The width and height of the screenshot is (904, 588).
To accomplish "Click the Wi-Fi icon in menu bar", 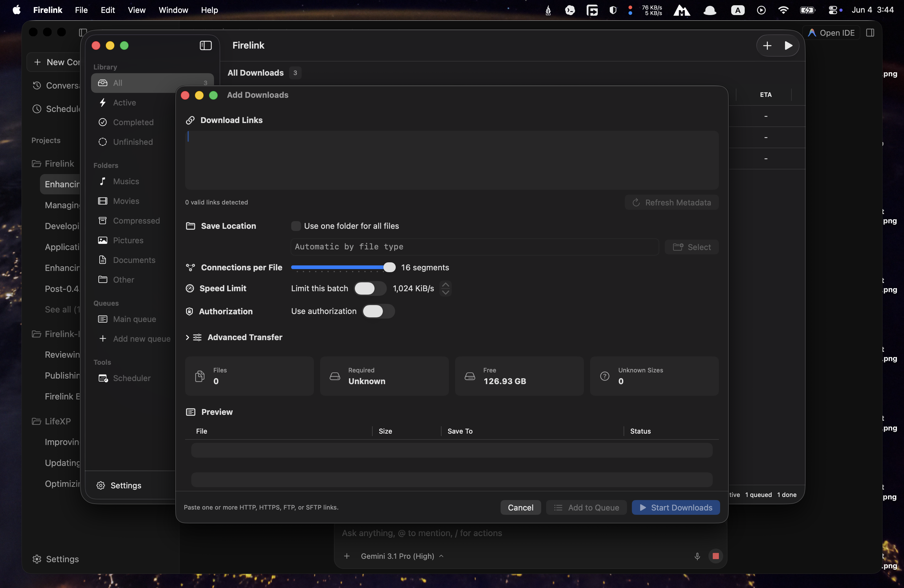I will click(783, 10).
